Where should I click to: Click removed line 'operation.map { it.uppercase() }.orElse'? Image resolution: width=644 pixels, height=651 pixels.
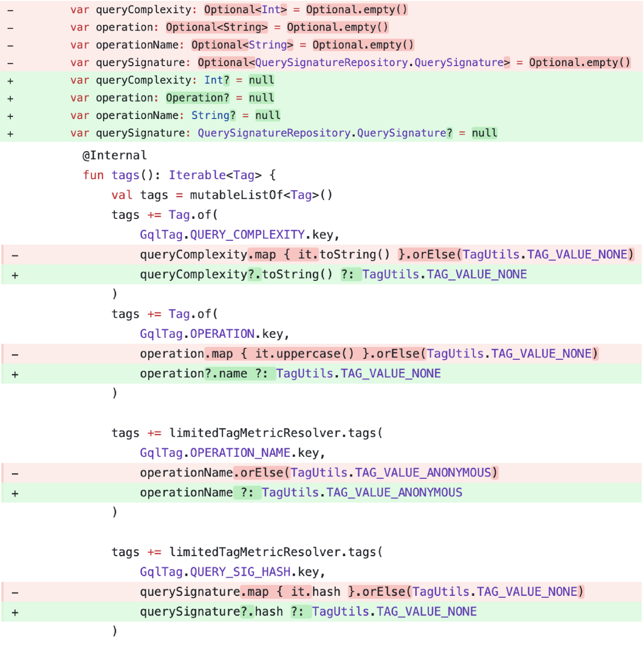click(322, 354)
